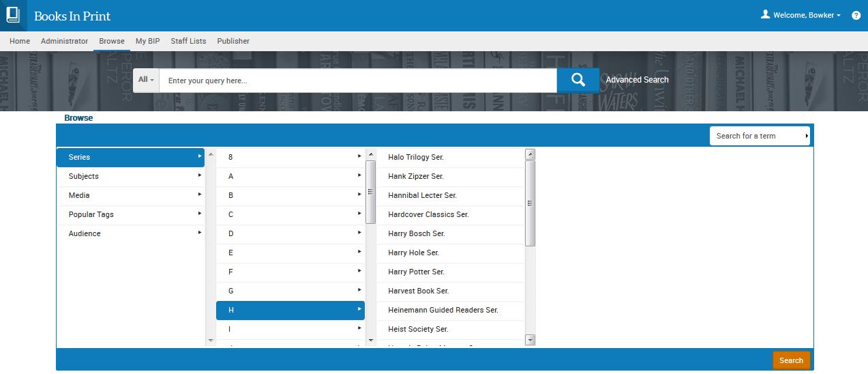
Task: Click the series names scrollbar thumb
Action: click(x=530, y=203)
